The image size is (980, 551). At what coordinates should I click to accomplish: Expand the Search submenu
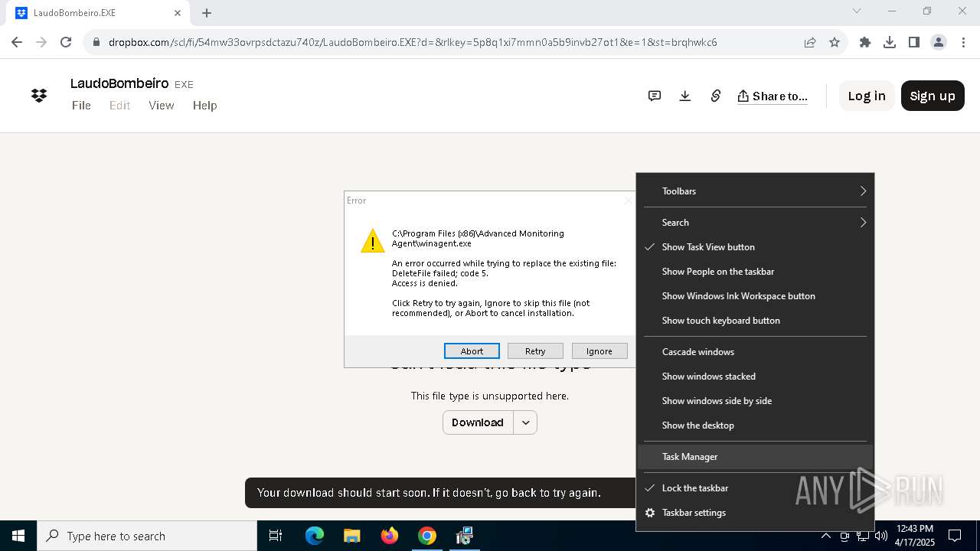point(755,222)
